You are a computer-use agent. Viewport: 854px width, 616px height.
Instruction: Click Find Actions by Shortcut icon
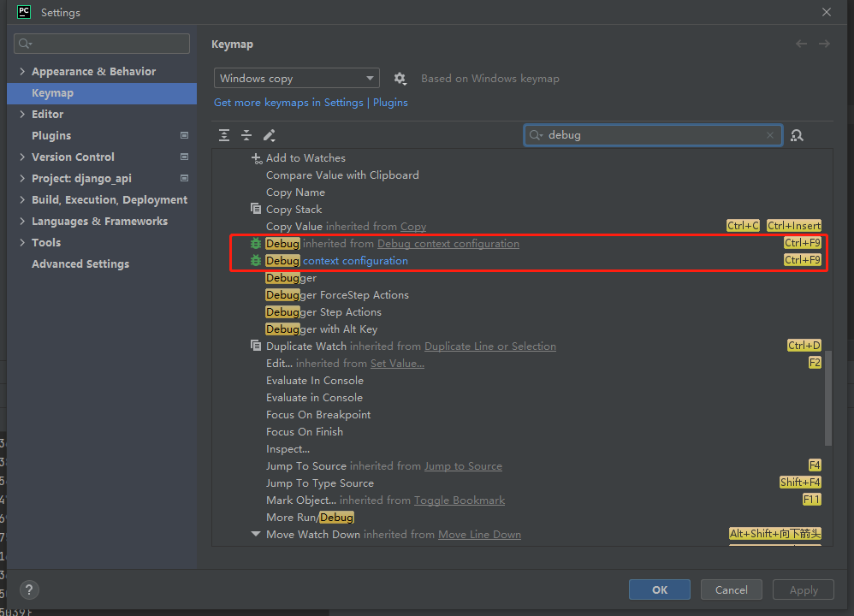click(x=798, y=135)
